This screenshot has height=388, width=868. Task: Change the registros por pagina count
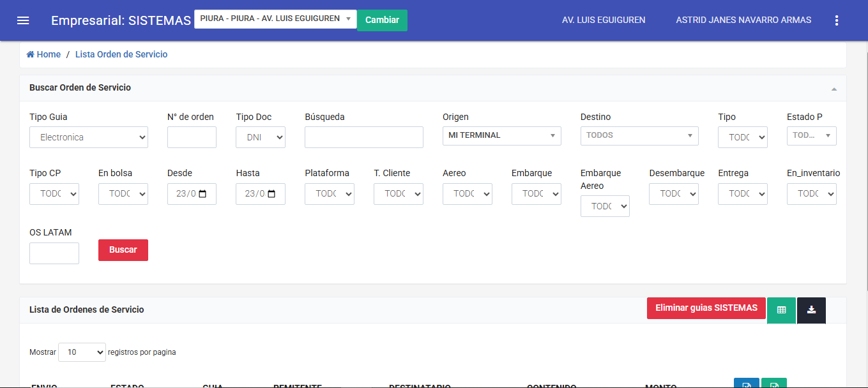pyautogui.click(x=82, y=352)
